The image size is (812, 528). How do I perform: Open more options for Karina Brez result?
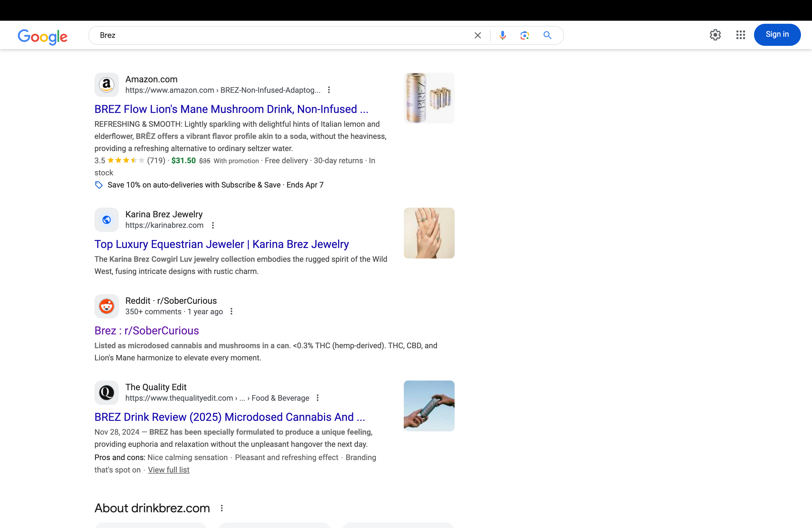[x=213, y=225]
